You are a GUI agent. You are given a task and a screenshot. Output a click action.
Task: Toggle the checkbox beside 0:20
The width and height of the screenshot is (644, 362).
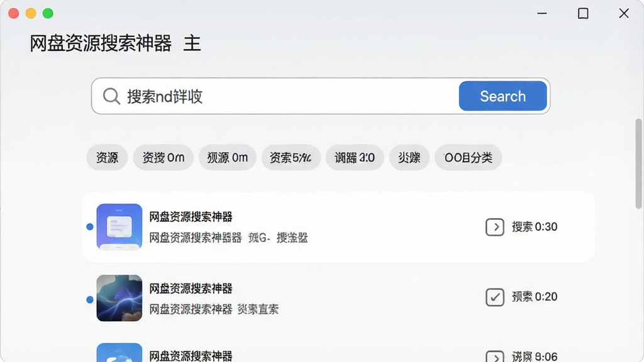pos(495,297)
